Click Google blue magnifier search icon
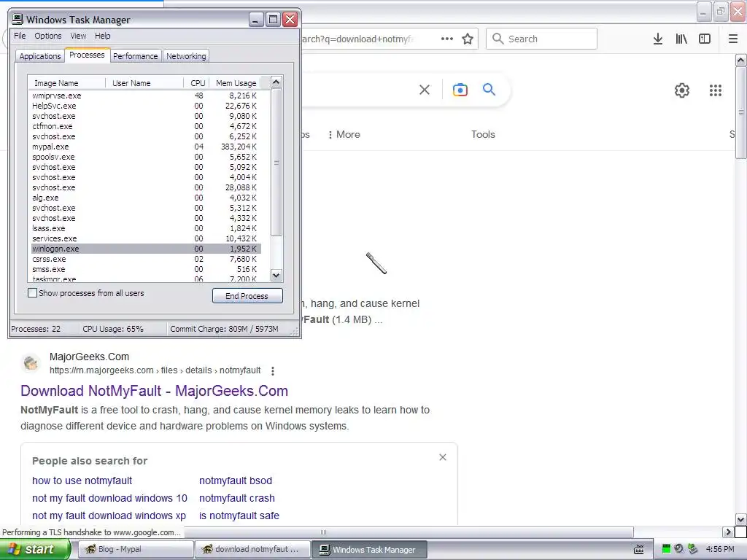Viewport: 747px width, 560px height. [489, 89]
